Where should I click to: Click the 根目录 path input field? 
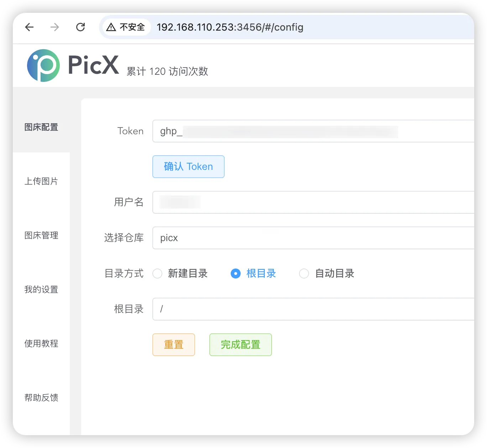point(313,309)
